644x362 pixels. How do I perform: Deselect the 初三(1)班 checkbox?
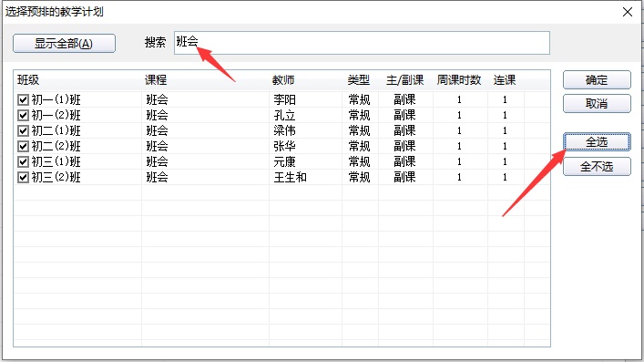(23, 161)
